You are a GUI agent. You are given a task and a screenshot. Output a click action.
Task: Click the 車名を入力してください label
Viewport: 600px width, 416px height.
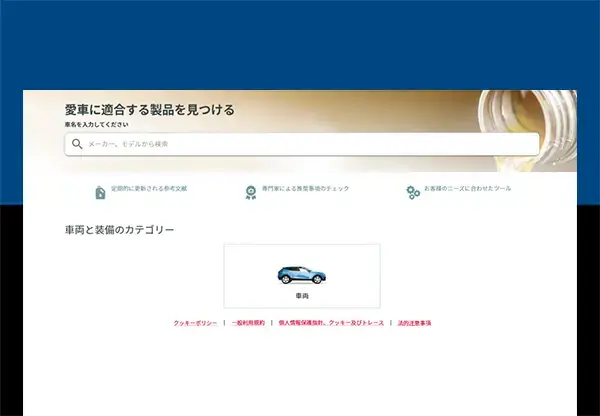point(97,124)
